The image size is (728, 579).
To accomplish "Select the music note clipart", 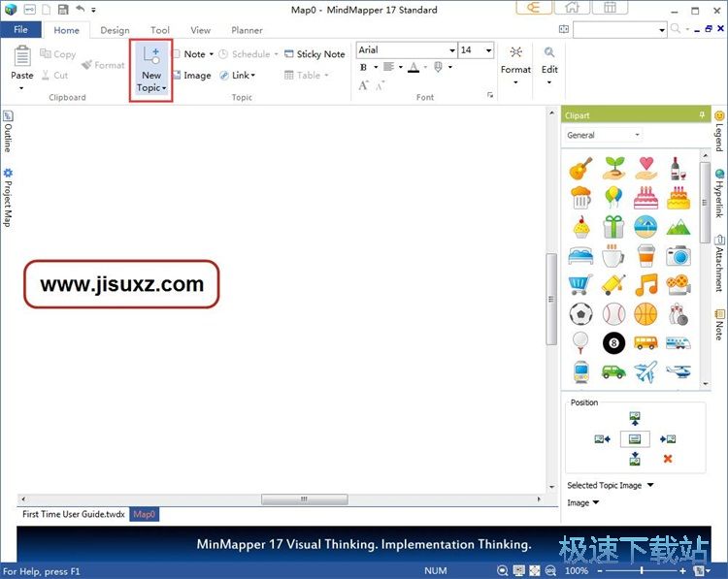I will click(x=645, y=285).
